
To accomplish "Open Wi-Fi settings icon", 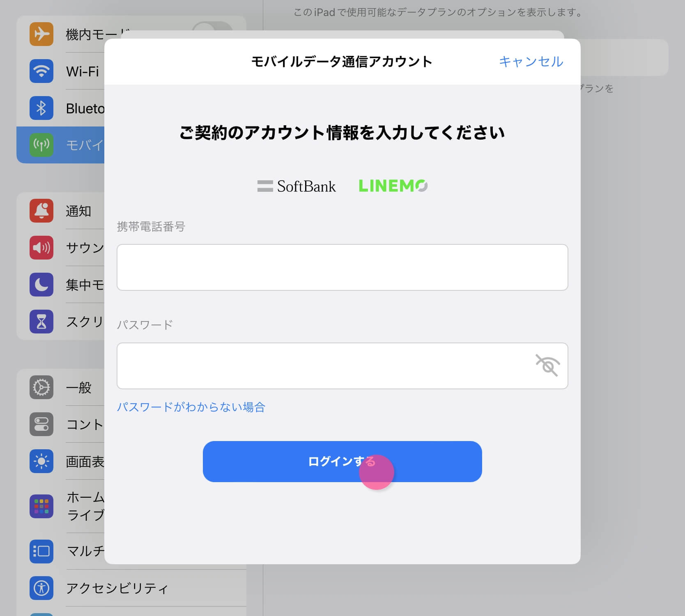I will [x=41, y=71].
